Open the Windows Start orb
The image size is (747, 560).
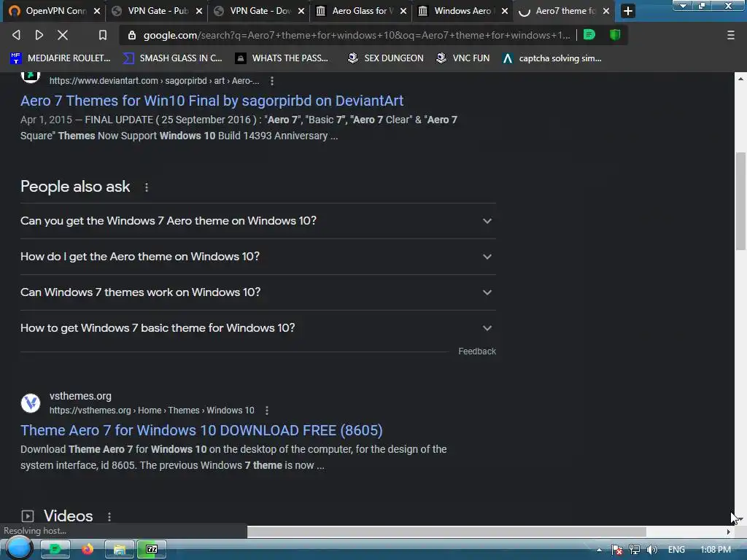18,548
